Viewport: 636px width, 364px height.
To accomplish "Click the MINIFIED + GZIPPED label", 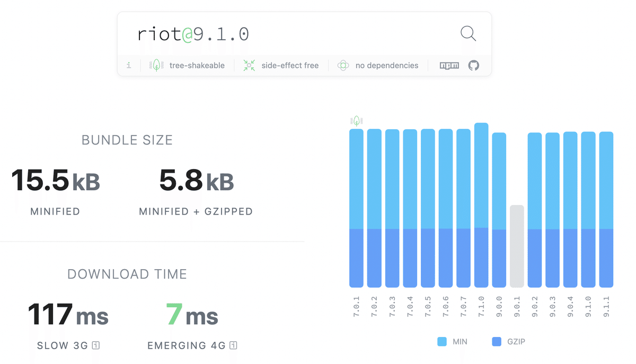I will click(x=196, y=211).
